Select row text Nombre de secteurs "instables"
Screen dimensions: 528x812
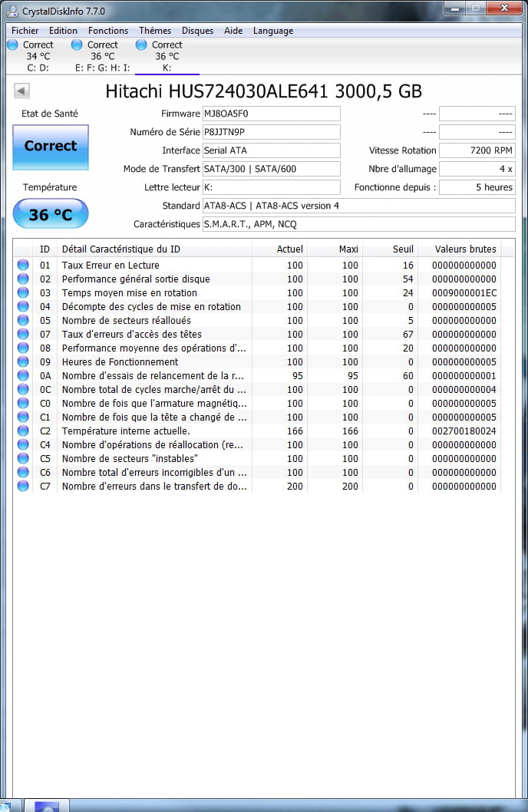coord(130,459)
